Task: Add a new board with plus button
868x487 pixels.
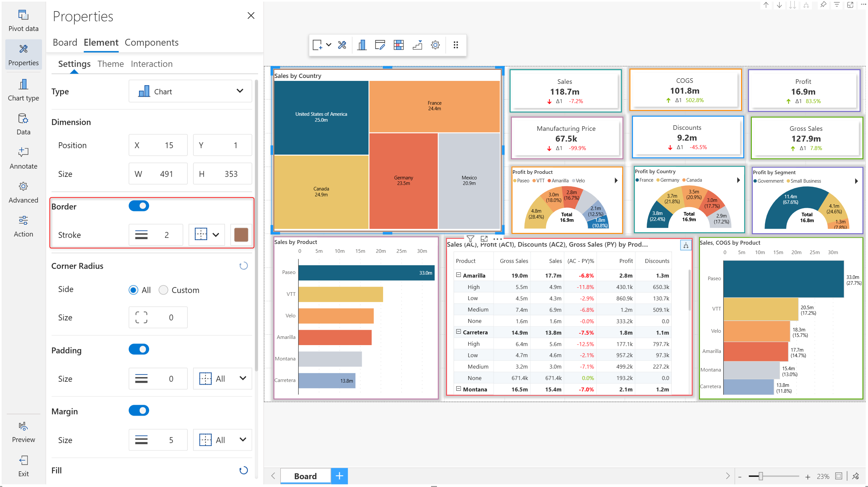Action: [x=339, y=476]
